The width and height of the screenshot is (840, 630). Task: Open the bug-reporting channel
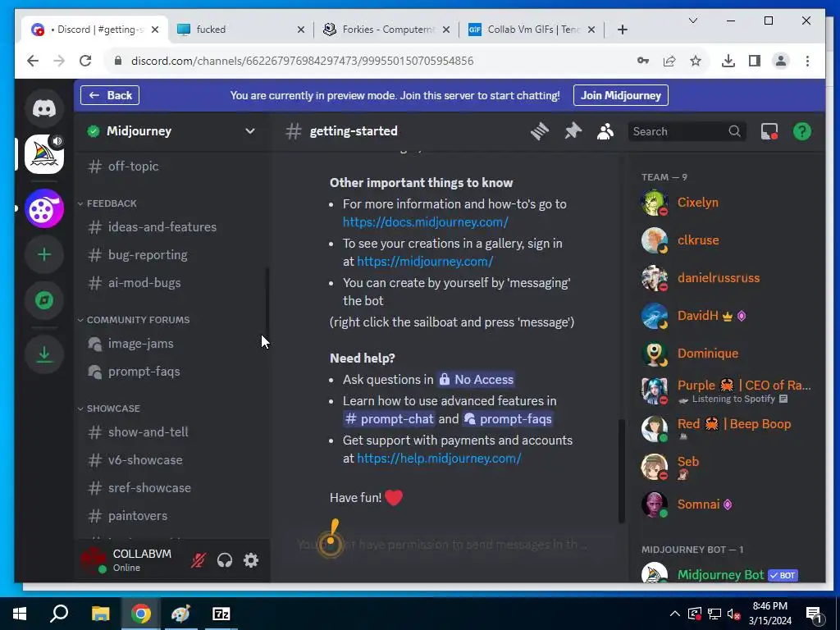172,255
